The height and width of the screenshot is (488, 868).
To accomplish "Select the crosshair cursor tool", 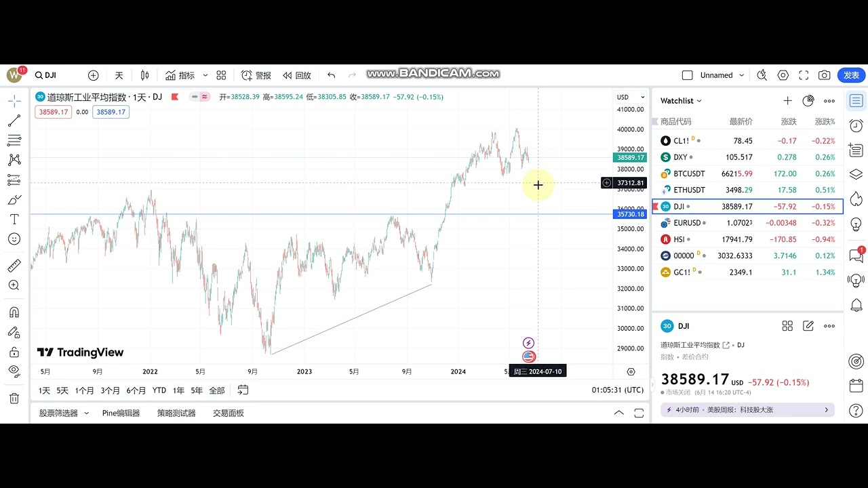I will click(14, 101).
